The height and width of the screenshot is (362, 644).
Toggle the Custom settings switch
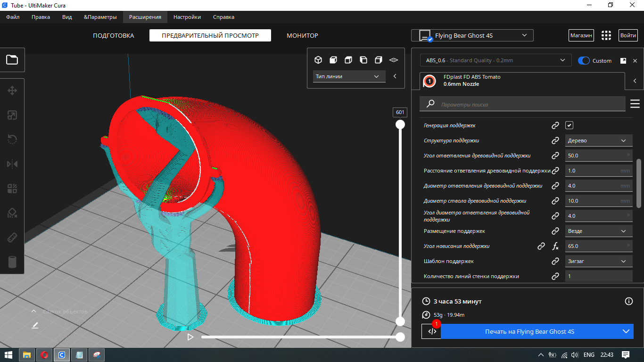tap(584, 61)
